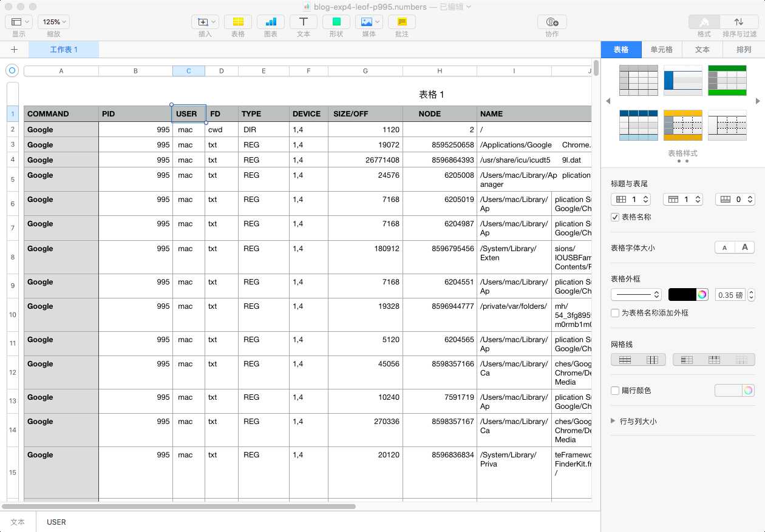The width and height of the screenshot is (765, 532).
Task: Toggle the 格式 format inspector button
Action: pyautogui.click(x=704, y=22)
